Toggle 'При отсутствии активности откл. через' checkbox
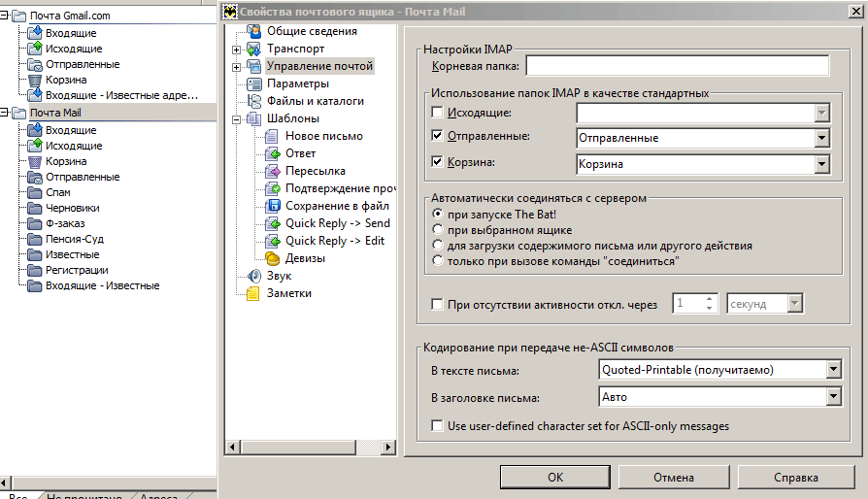Viewport: 868px width, 499px height. coord(437,305)
